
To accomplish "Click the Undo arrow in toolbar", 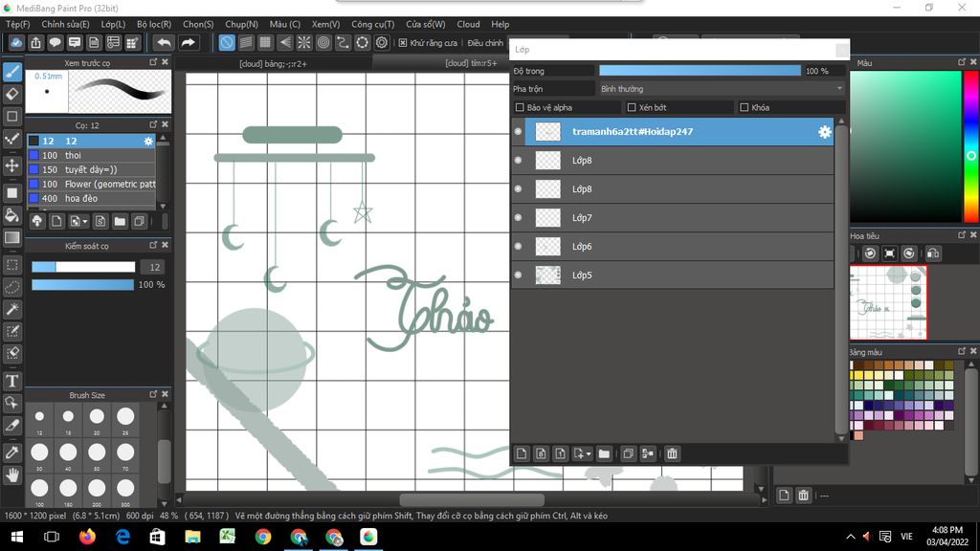I will click(x=164, y=42).
